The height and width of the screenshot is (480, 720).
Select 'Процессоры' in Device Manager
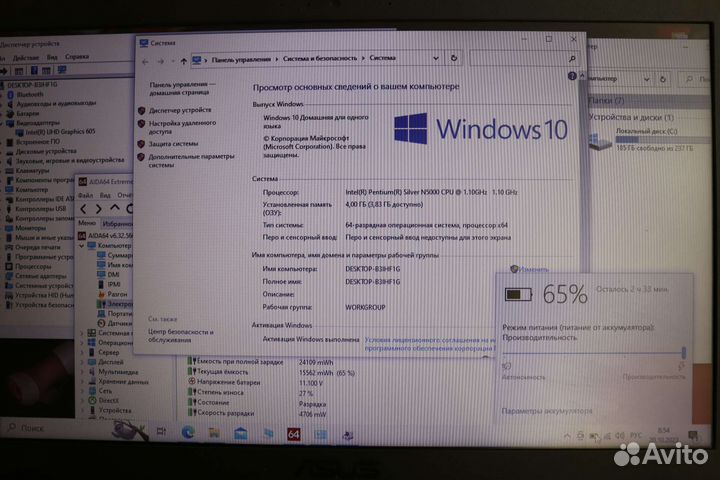click(33, 266)
